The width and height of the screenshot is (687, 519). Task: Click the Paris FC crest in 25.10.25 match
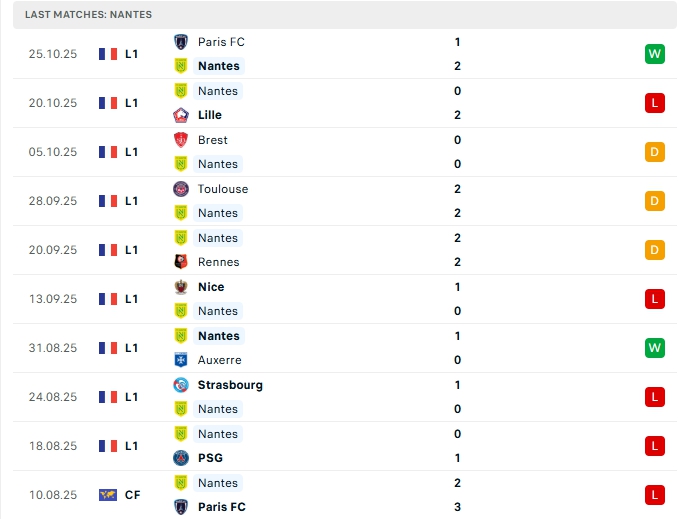click(181, 42)
